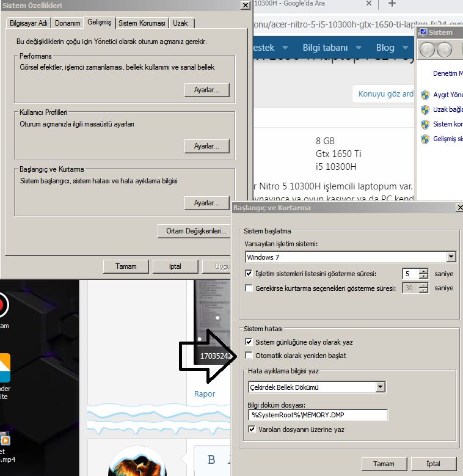Close the Google'da Ara browser tab
The image size is (463, 476).
(369, 3)
